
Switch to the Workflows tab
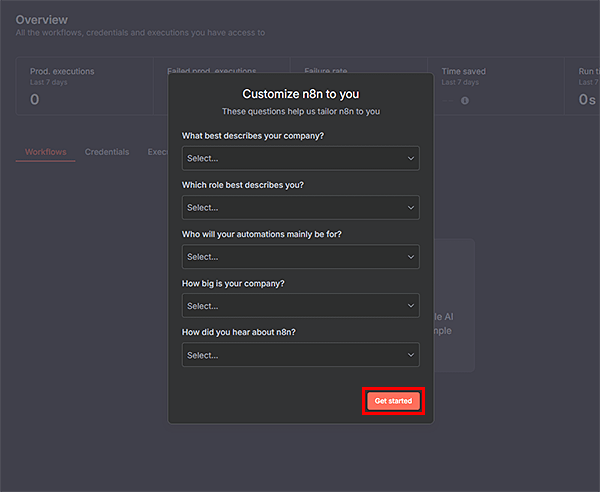pos(46,152)
